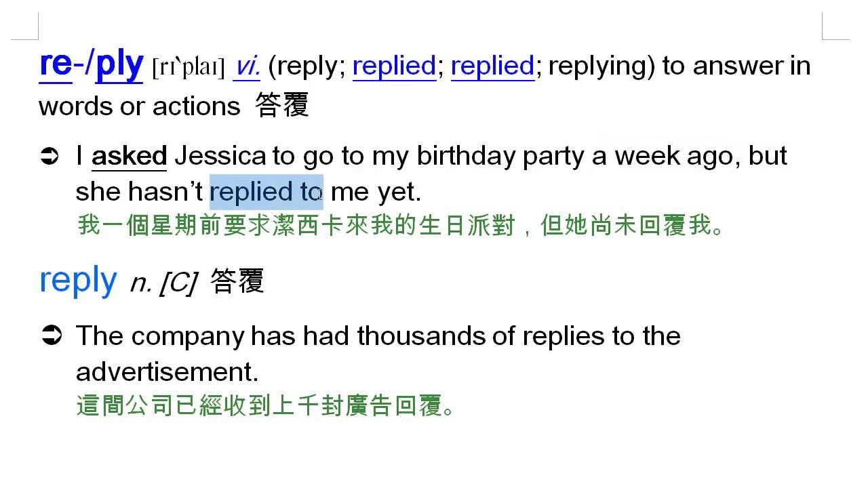The height and width of the screenshot is (488, 868).
Task: Click the first "replied" link after "reply;"
Action: pos(394,66)
